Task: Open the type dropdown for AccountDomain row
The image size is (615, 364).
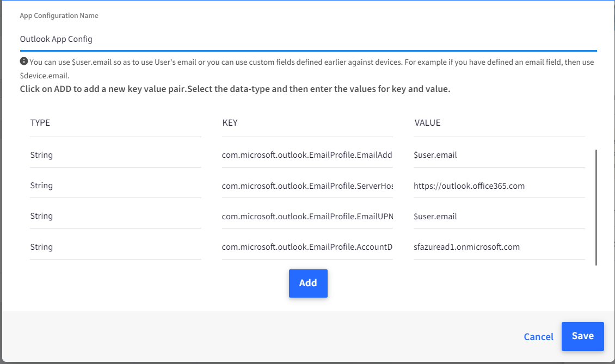Action: (x=116, y=246)
